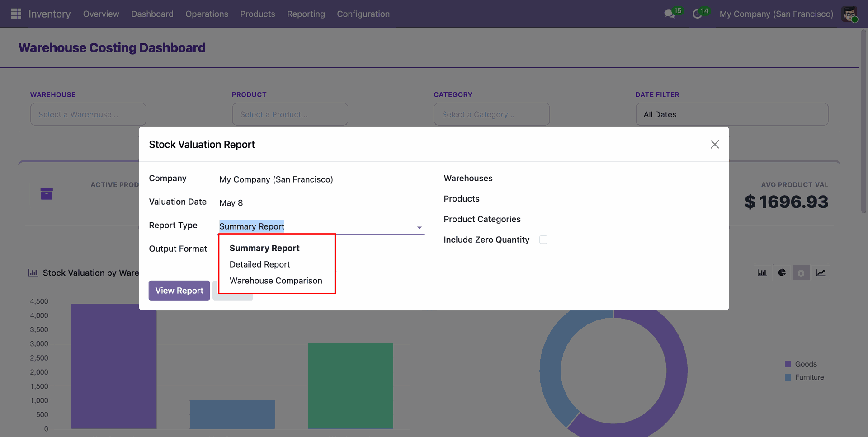Screen dimensions: 868x437
Task: Open the apps grid menu icon
Action: pyautogui.click(x=16, y=14)
